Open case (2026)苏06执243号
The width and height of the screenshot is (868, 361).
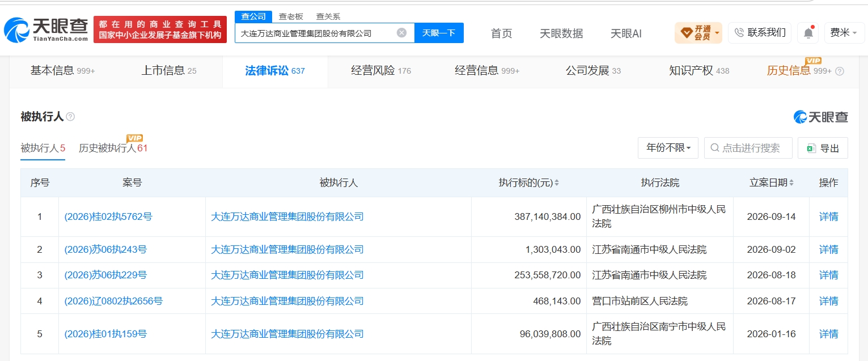coord(105,249)
